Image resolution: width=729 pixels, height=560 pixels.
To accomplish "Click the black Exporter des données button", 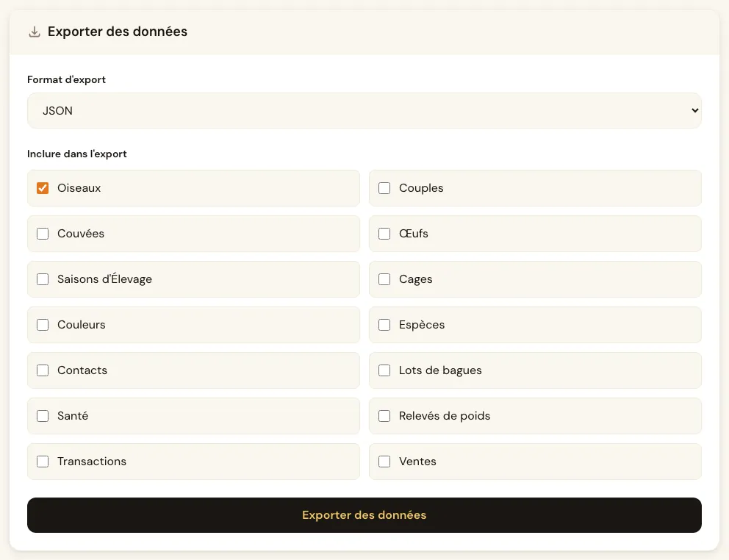I will tap(364, 515).
